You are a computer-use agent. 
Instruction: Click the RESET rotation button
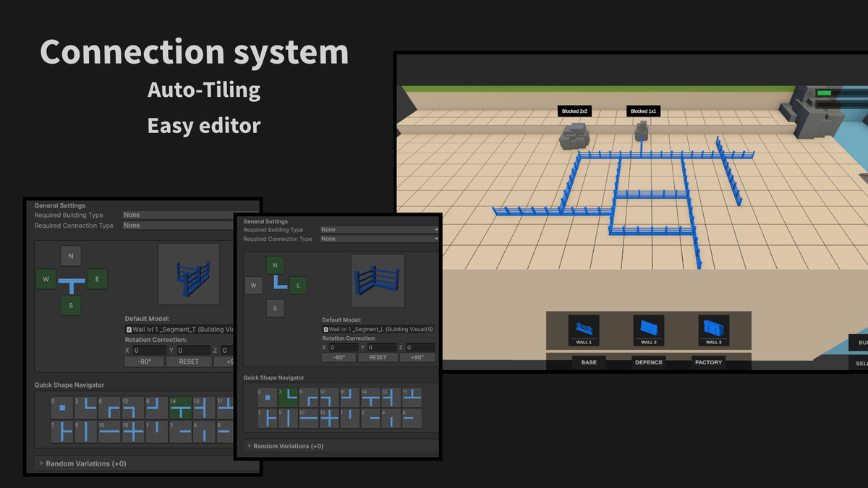tap(378, 357)
